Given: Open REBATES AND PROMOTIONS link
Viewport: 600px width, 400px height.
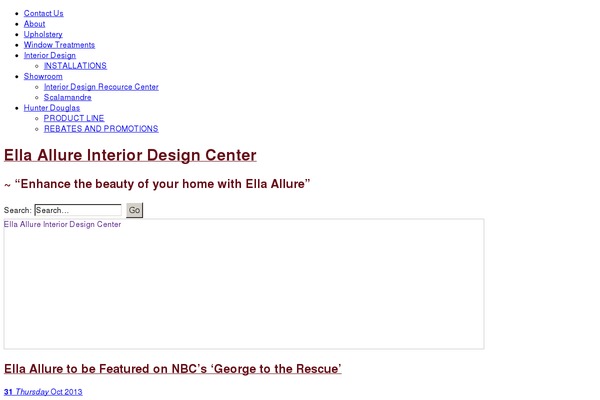Looking at the screenshot, I should coord(101,129).
